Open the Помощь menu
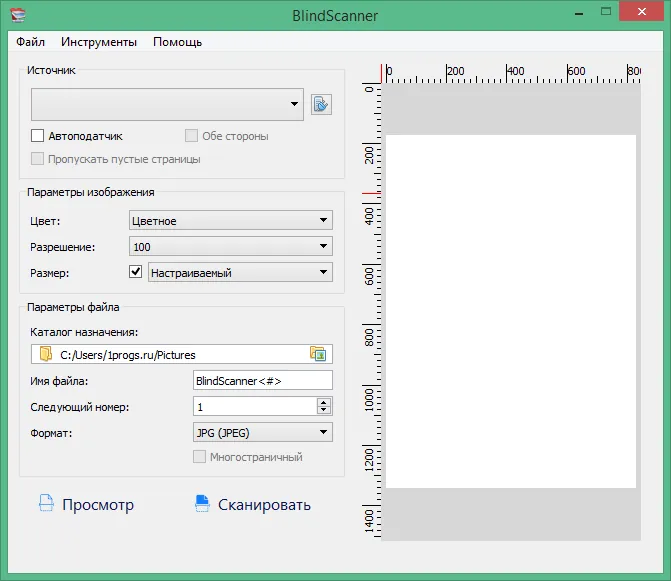This screenshot has height=581, width=671. tap(177, 42)
